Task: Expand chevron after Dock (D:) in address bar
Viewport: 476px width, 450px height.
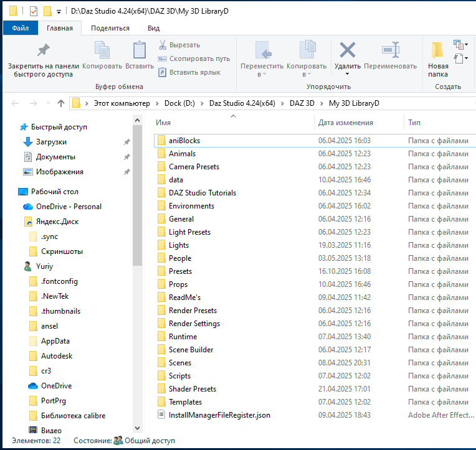Action: pos(202,103)
